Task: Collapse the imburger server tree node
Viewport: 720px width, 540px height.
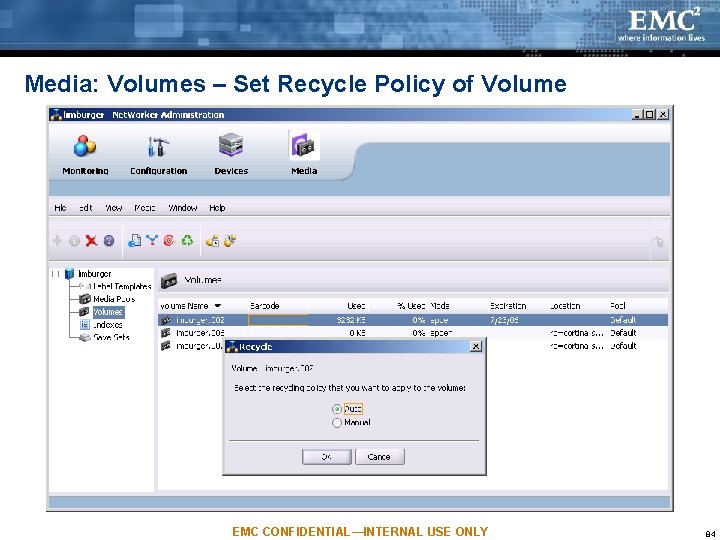Action: 56,274
